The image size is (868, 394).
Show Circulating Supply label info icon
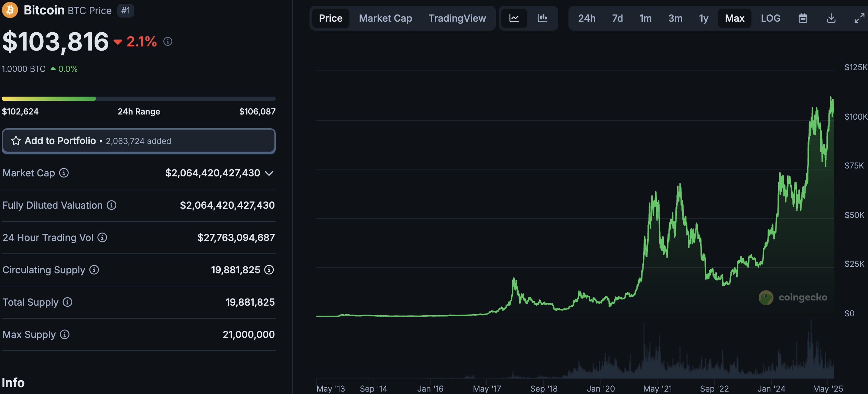(x=94, y=270)
